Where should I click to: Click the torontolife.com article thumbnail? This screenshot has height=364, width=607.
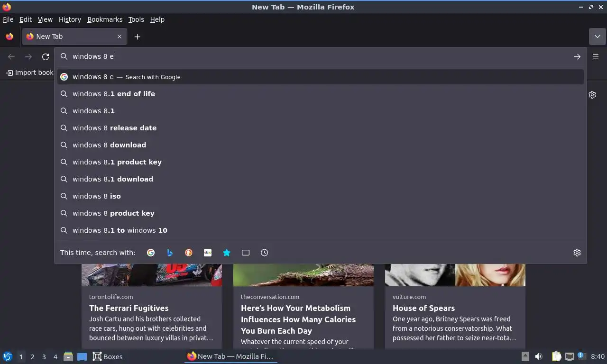coord(152,275)
